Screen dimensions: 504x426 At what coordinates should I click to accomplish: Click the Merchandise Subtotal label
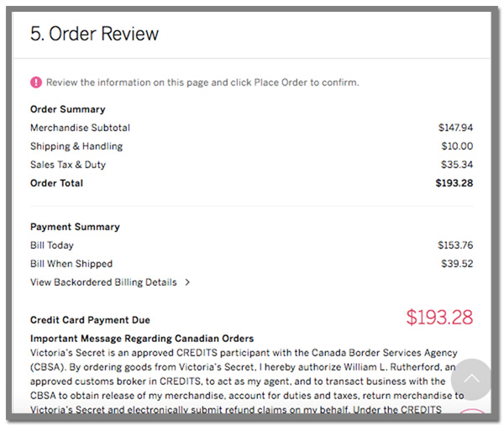80,128
